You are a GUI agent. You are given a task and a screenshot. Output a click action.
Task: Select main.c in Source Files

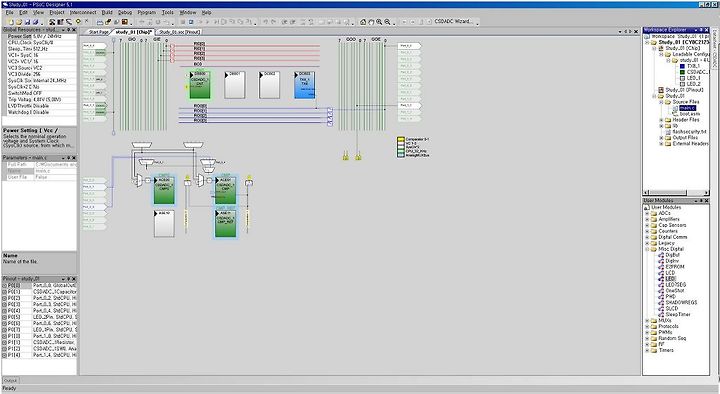pyautogui.click(x=687, y=108)
